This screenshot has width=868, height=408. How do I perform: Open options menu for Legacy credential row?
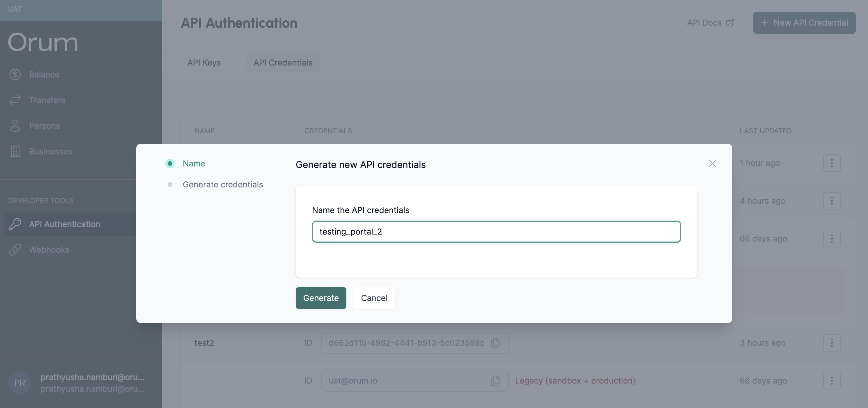[831, 381]
